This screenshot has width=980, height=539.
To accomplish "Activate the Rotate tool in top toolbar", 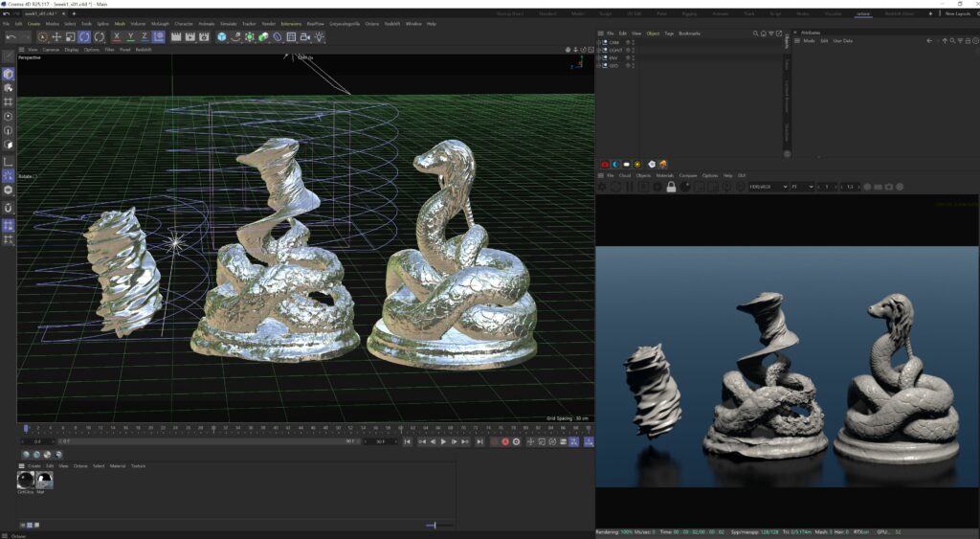I will [x=84, y=37].
